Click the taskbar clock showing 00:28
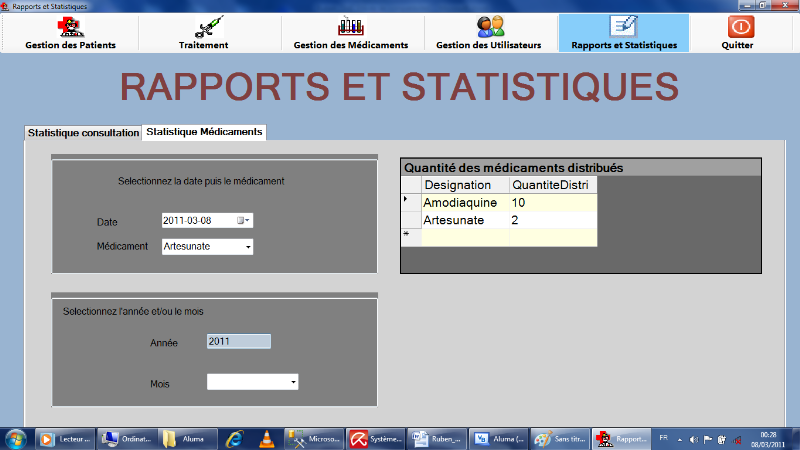 [x=768, y=439]
